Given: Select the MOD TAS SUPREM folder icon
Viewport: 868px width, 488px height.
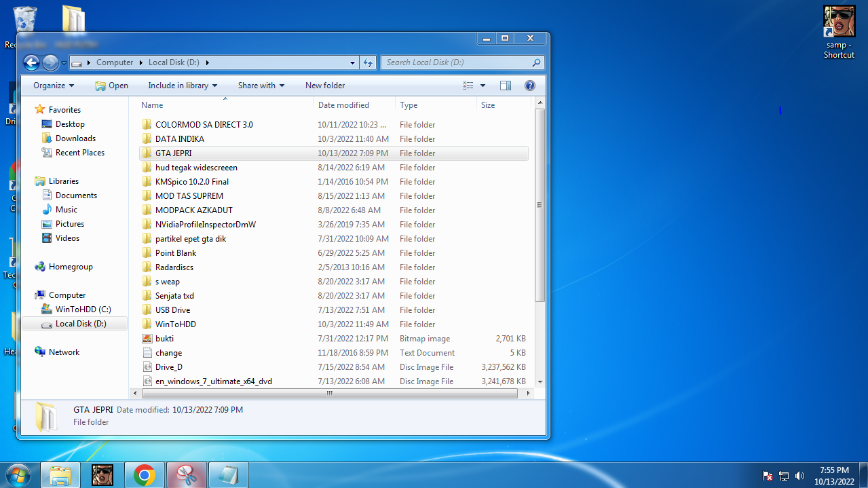Looking at the screenshot, I should pyautogui.click(x=147, y=196).
